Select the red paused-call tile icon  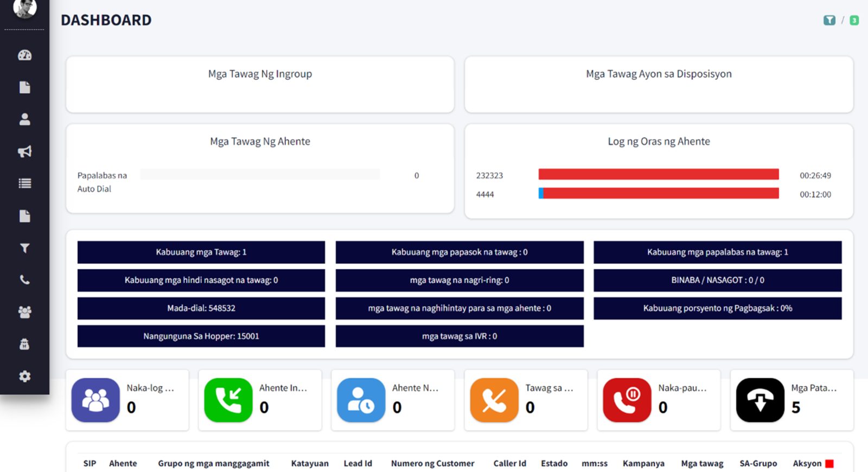(627, 400)
